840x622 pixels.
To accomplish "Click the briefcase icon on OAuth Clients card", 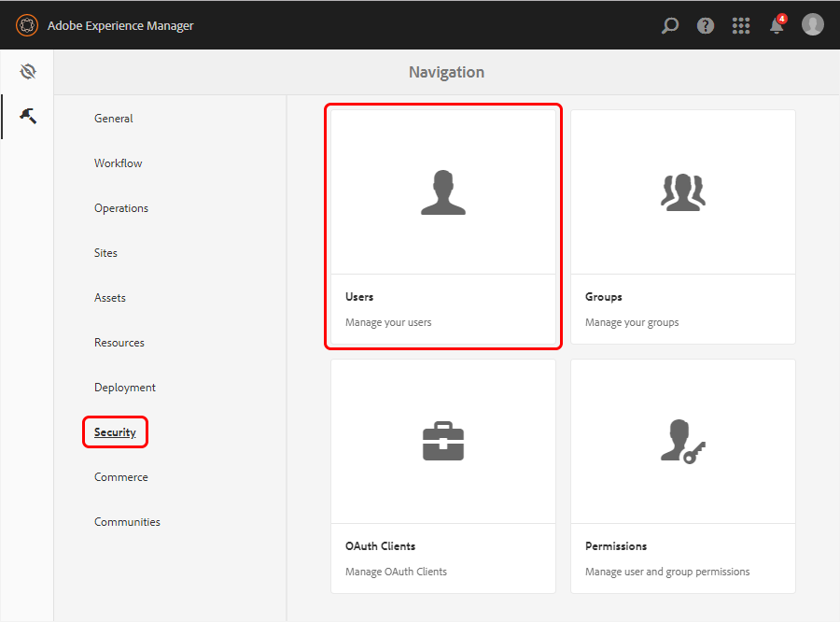I will [x=443, y=442].
